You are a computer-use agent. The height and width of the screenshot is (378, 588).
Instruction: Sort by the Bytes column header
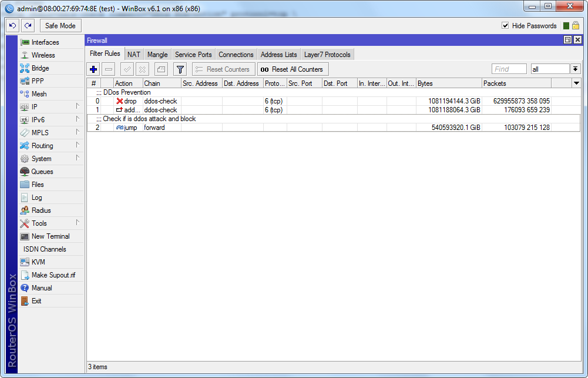[449, 83]
